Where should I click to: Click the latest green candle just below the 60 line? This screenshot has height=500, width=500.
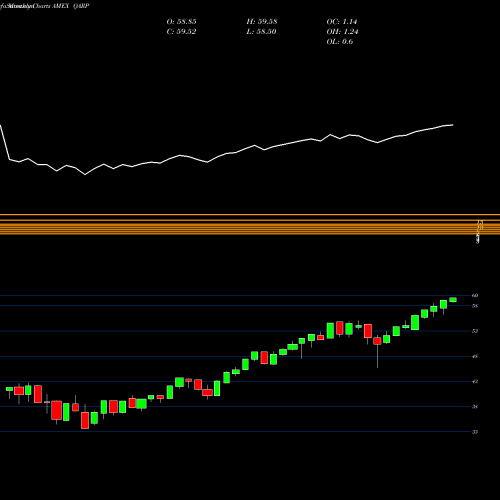pyautogui.click(x=453, y=300)
